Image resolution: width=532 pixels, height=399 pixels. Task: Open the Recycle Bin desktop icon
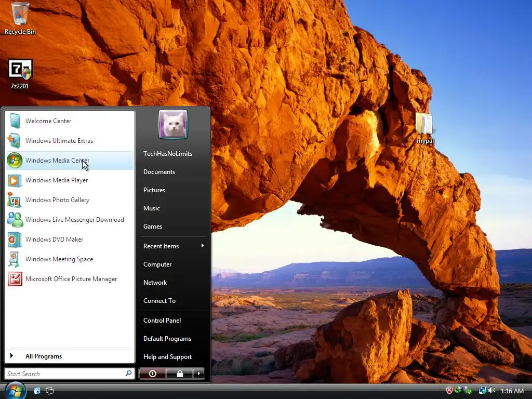(x=20, y=18)
